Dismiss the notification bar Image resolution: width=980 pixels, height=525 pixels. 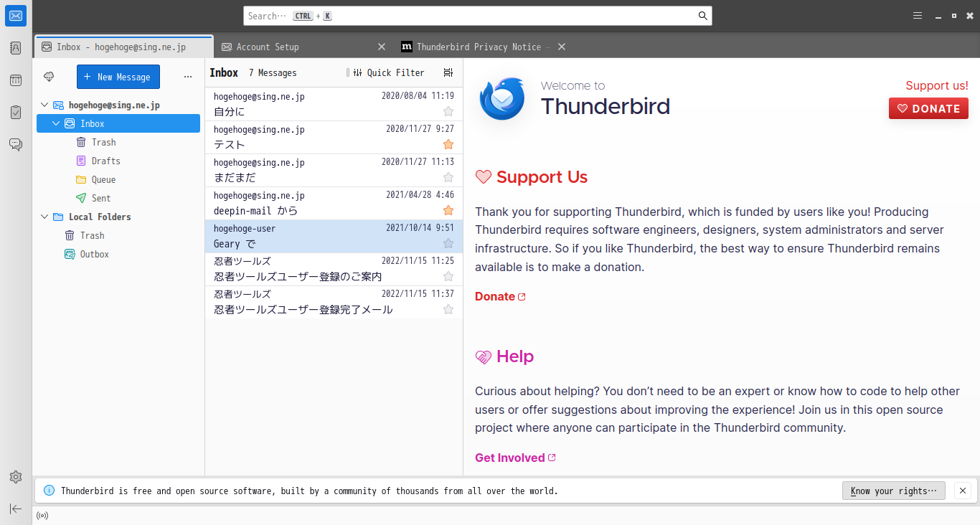point(963,491)
